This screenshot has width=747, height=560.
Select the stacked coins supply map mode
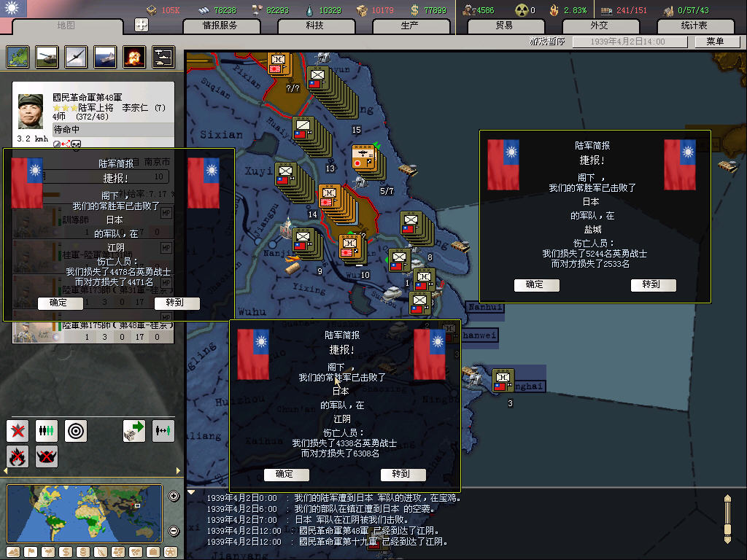(83, 552)
